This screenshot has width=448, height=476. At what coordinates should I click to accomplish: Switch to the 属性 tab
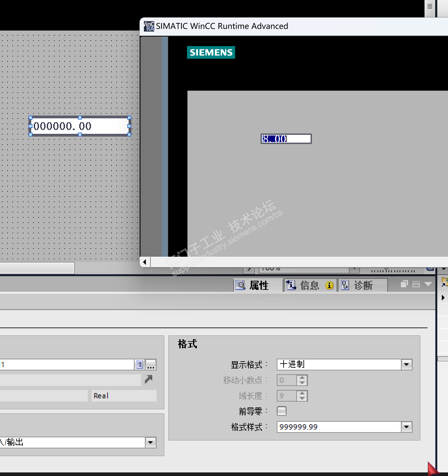coord(258,285)
